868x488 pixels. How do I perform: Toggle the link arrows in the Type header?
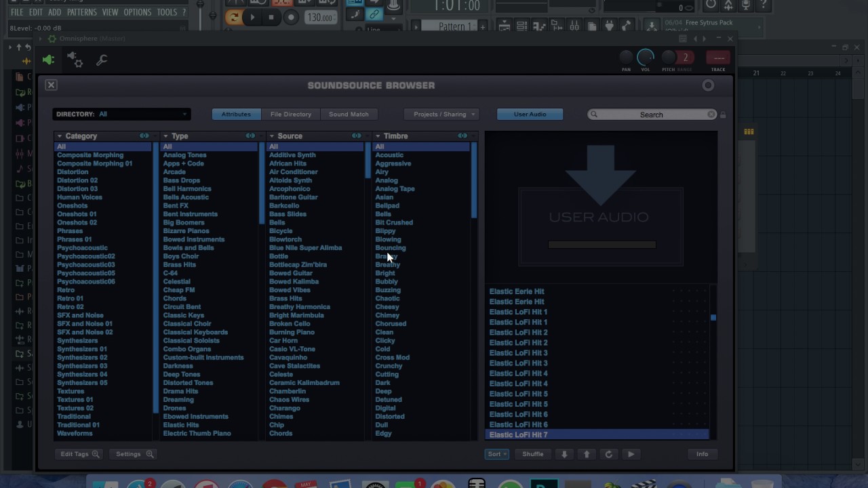[x=250, y=136]
